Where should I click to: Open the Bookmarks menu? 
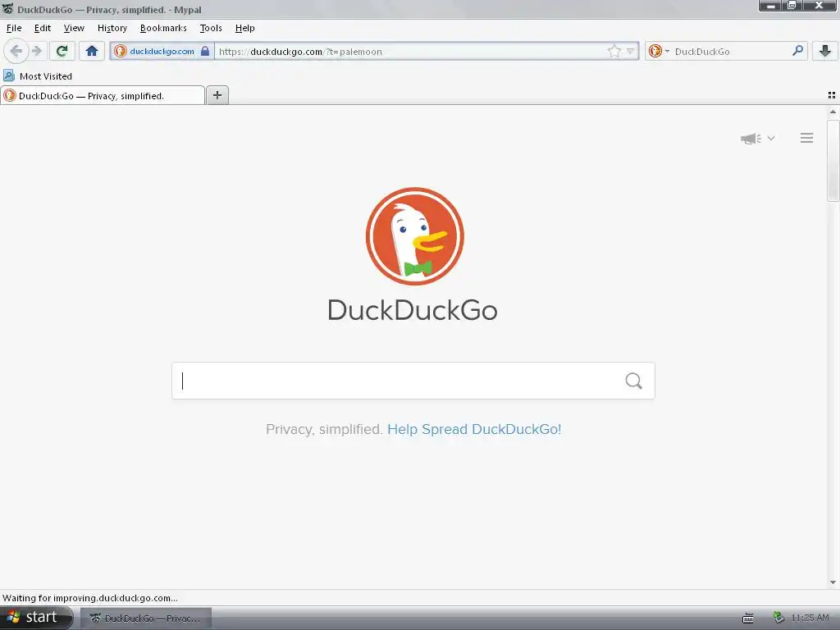click(163, 29)
